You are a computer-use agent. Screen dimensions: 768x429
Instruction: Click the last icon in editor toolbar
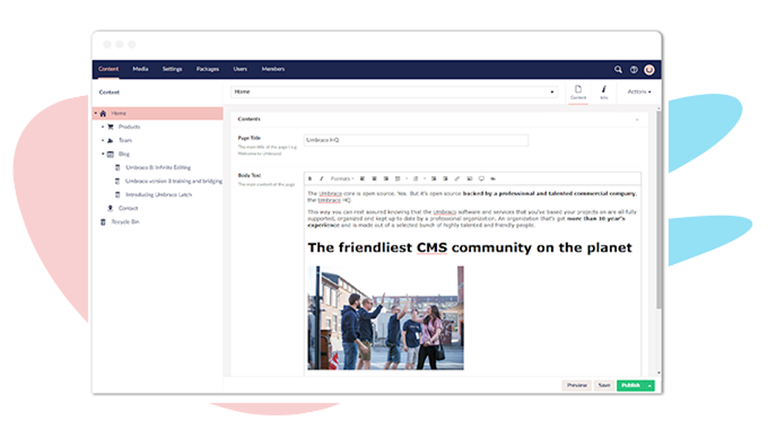[x=493, y=179]
